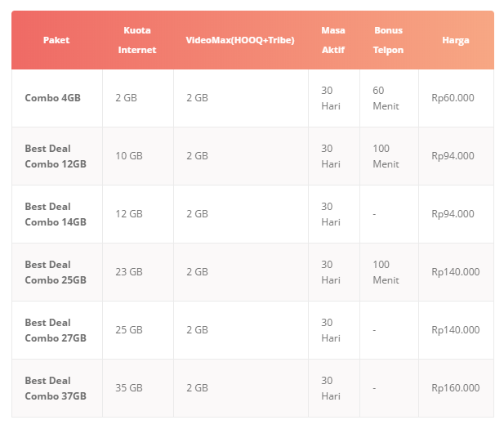Click the VideoMax(HOOQ+Tribe) column header
504x429 pixels.
tap(239, 40)
